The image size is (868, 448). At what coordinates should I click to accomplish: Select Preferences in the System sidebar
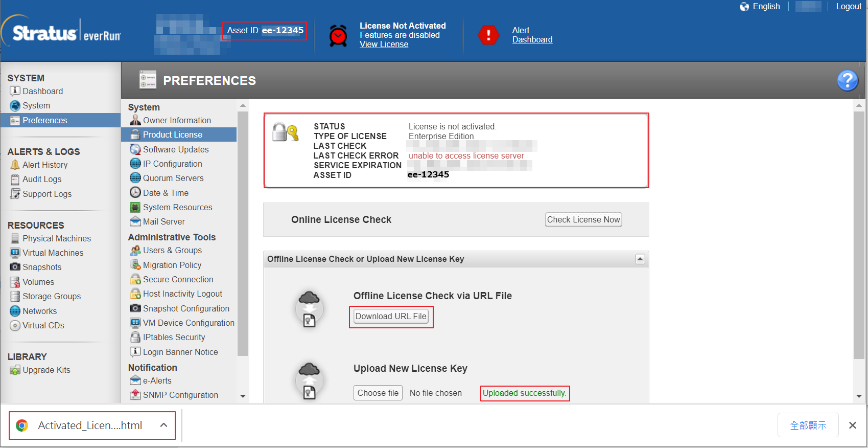(60, 120)
